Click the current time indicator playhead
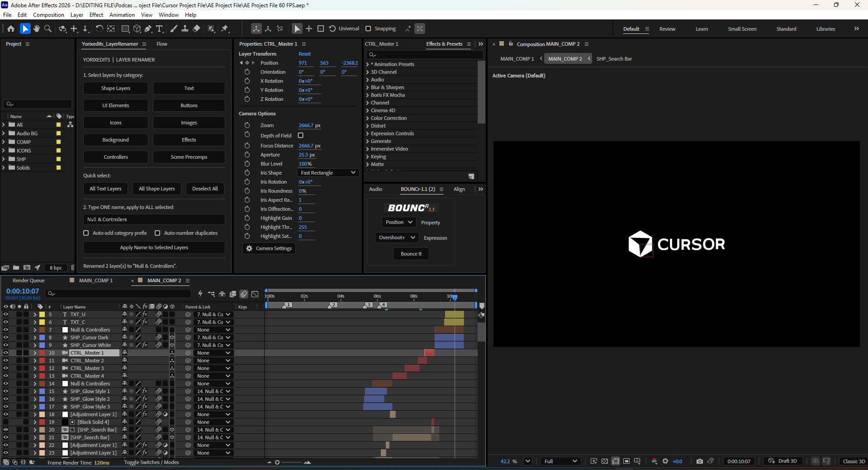The image size is (868, 470). [x=455, y=297]
